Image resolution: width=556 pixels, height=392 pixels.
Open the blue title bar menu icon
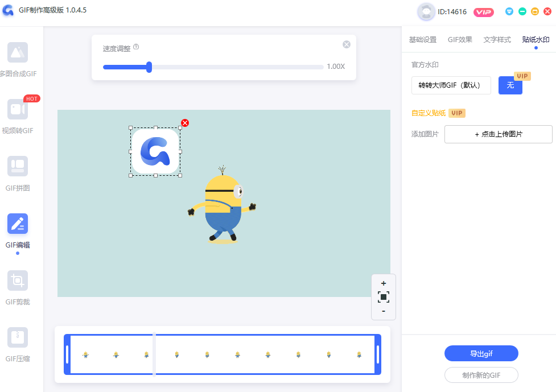click(x=509, y=12)
